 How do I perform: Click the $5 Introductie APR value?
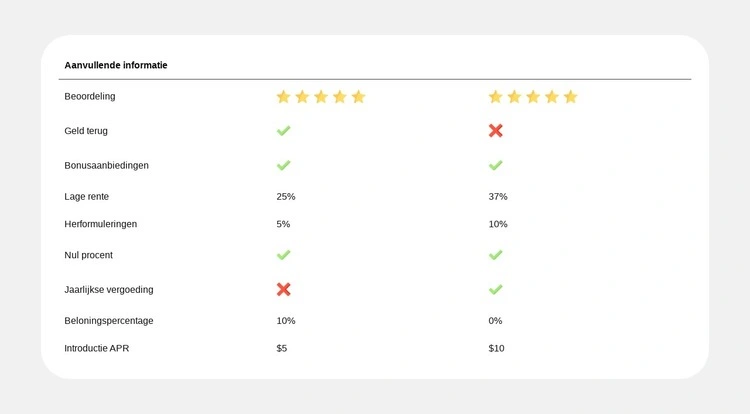[283, 348]
